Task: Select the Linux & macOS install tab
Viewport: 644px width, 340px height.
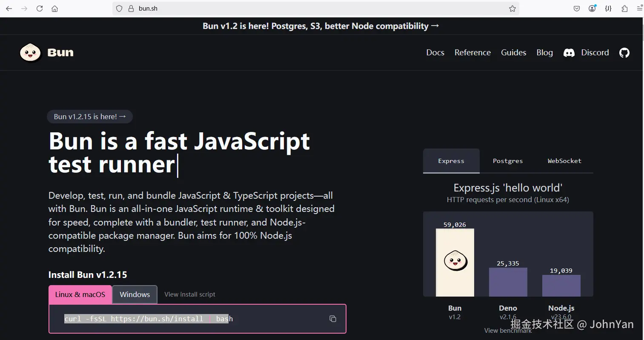Action: [x=80, y=294]
